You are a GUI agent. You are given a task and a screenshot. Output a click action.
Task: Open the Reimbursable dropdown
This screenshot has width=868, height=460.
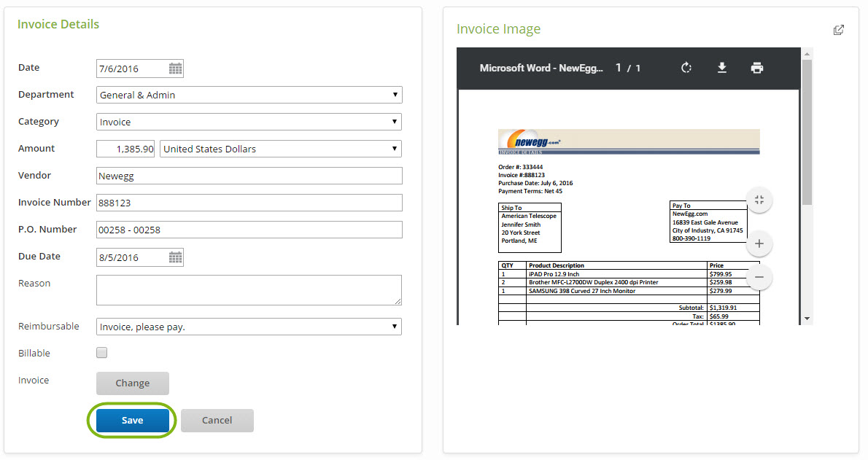(x=249, y=327)
